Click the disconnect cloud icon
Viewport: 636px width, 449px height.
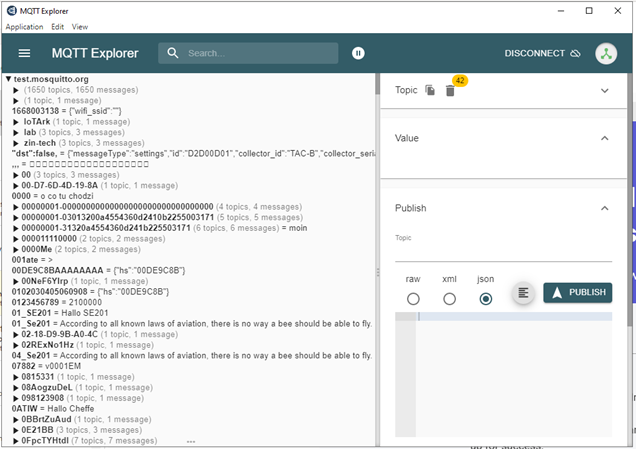[576, 54]
